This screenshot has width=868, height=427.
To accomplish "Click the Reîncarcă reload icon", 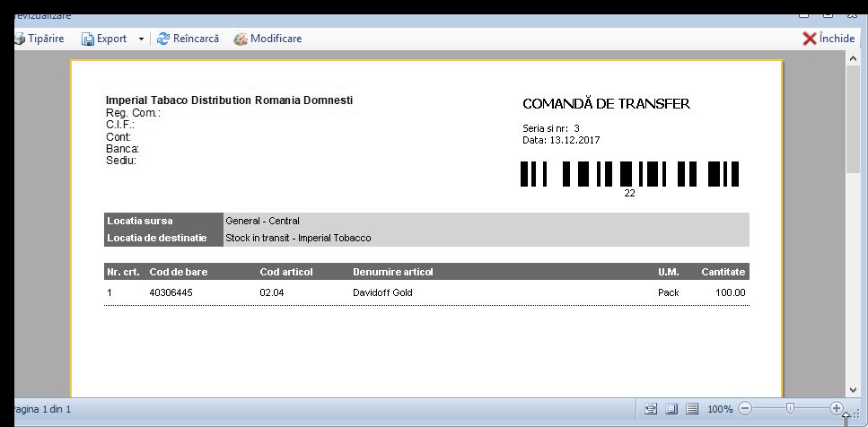I will pos(163,39).
